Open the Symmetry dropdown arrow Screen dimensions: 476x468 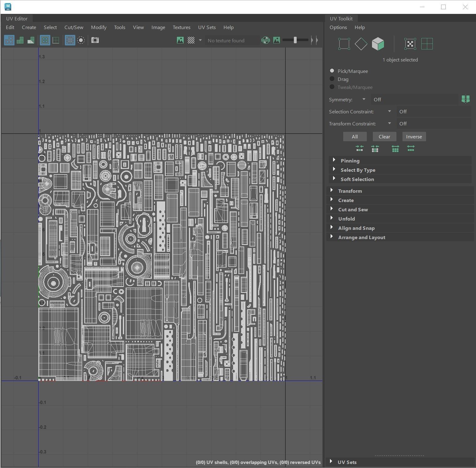tap(364, 99)
